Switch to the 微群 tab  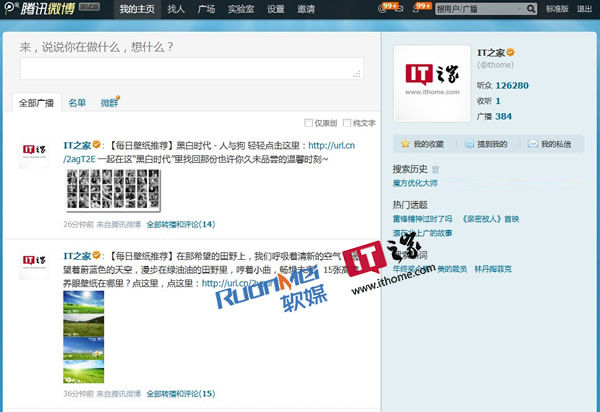[x=109, y=103]
